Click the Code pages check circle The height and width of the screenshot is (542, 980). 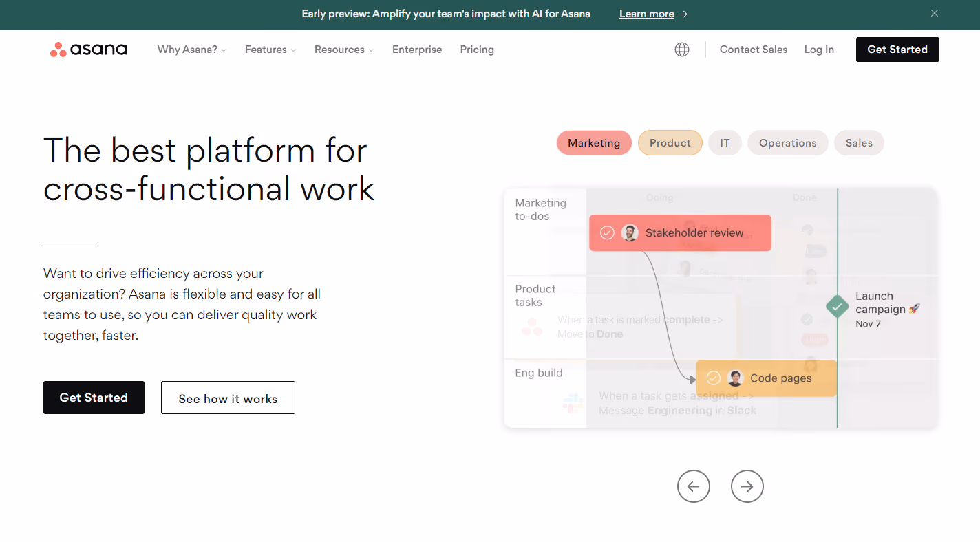pos(714,378)
